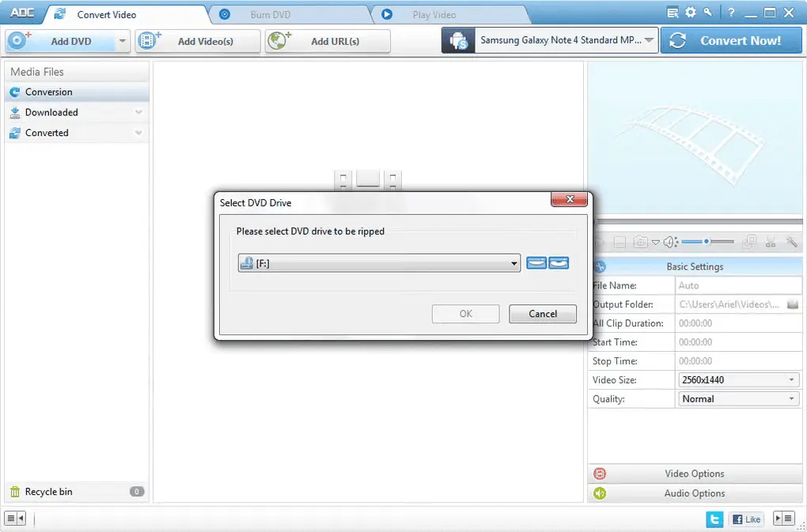The image size is (807, 532).
Task: Expand the Downloaded section chevron
Action: [138, 112]
